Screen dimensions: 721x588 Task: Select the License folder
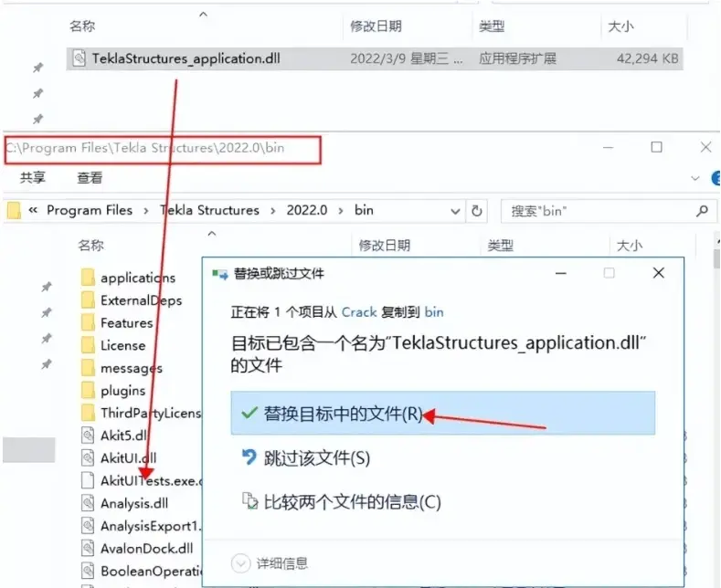(113, 345)
